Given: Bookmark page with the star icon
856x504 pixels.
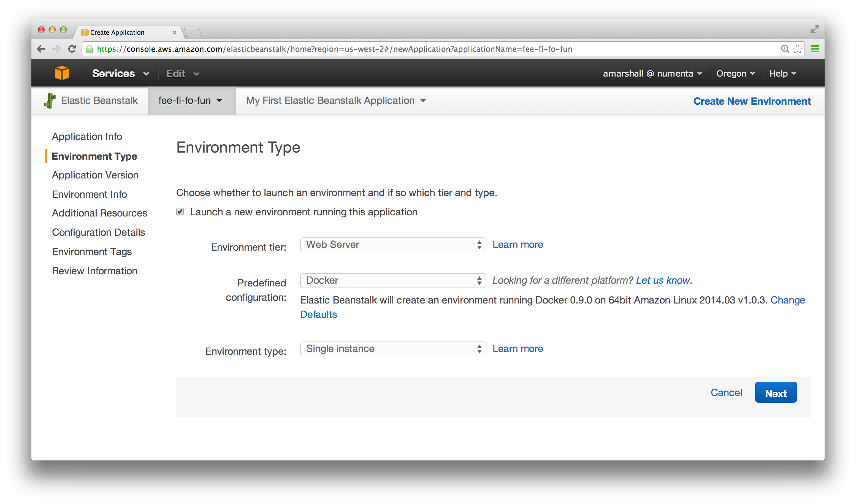Looking at the screenshot, I should click(797, 49).
